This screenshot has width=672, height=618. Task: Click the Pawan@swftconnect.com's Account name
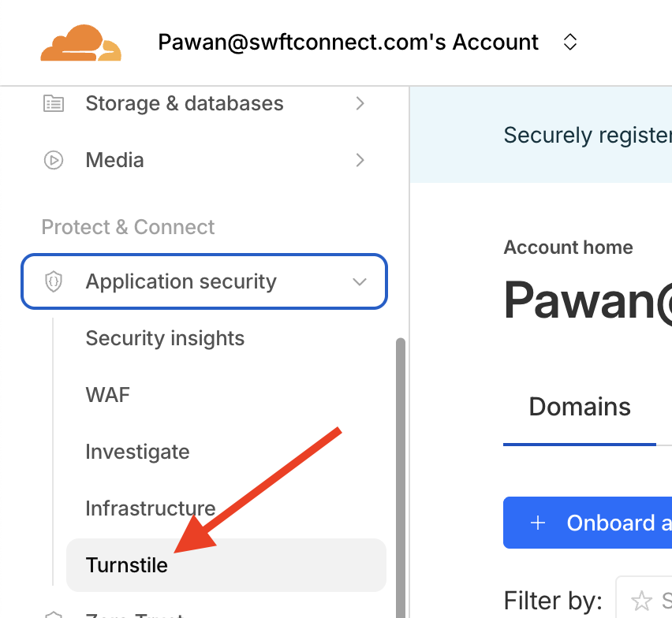coord(349,42)
